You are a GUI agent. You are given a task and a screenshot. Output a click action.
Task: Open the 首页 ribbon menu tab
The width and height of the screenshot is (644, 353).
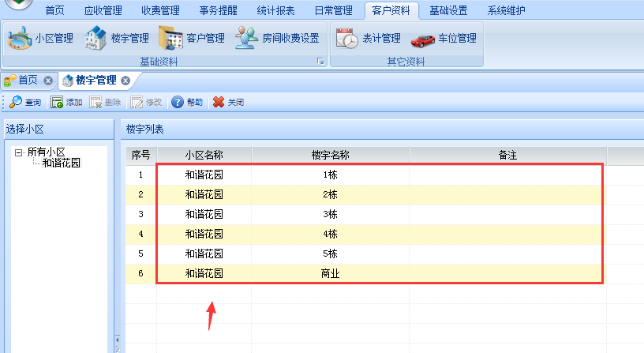(x=54, y=10)
